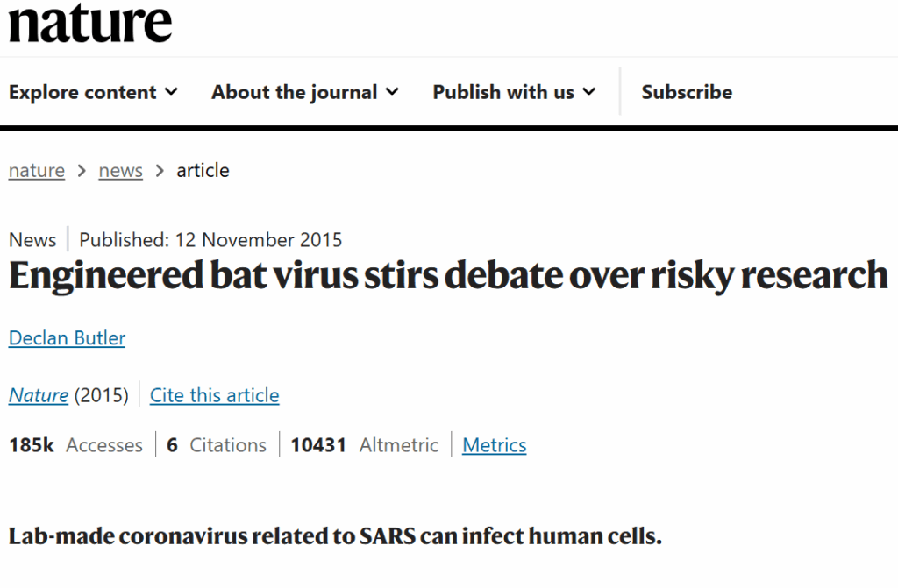Open Cite this article
The height and width of the screenshot is (588, 898).
[x=214, y=395]
